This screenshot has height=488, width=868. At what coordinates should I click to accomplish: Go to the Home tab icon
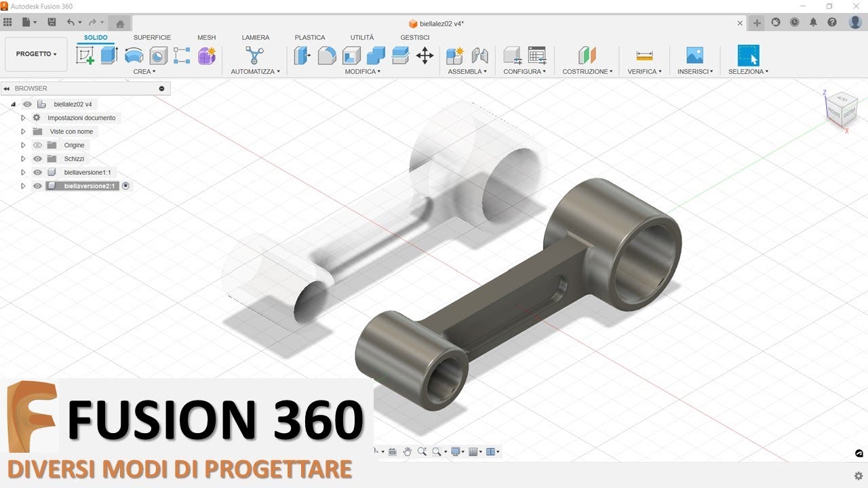120,24
